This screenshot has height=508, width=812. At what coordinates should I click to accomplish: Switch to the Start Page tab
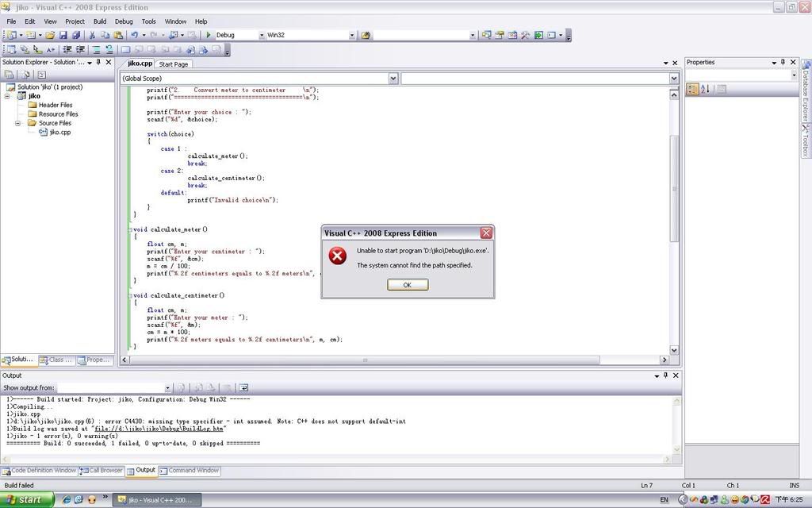(174, 64)
